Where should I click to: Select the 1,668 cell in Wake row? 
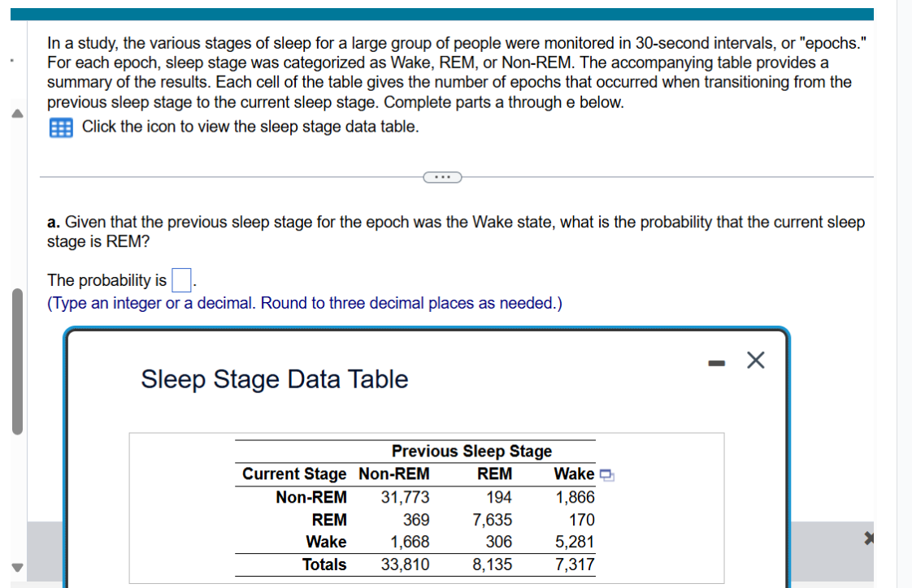pyautogui.click(x=410, y=542)
